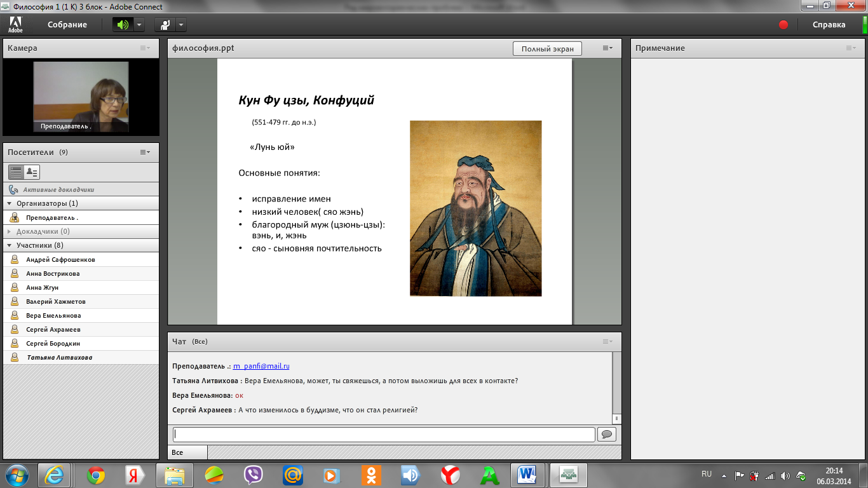Image resolution: width=868 pixels, height=488 pixels.
Task: Open Microsoft Word from taskbar
Action: click(x=527, y=475)
